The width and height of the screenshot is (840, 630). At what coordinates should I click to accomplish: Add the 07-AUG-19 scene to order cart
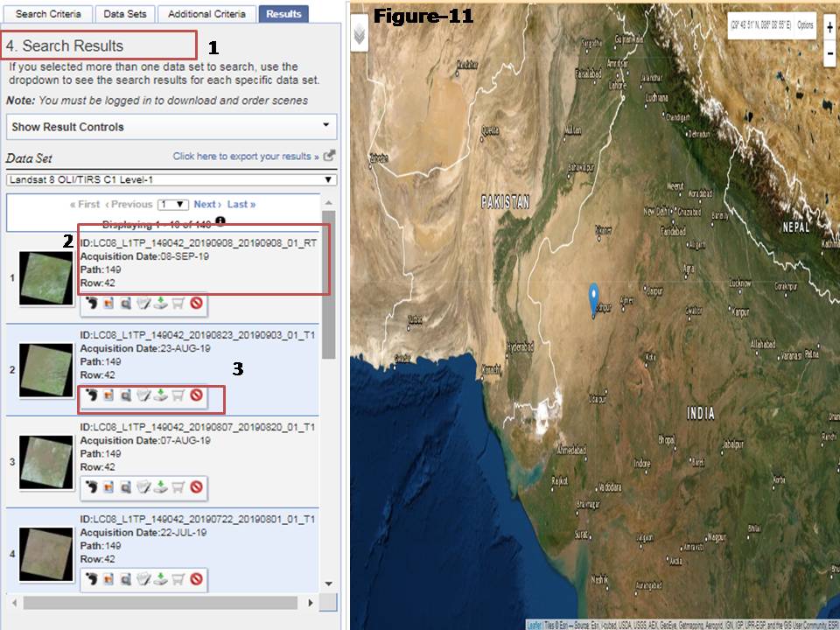[x=178, y=487]
